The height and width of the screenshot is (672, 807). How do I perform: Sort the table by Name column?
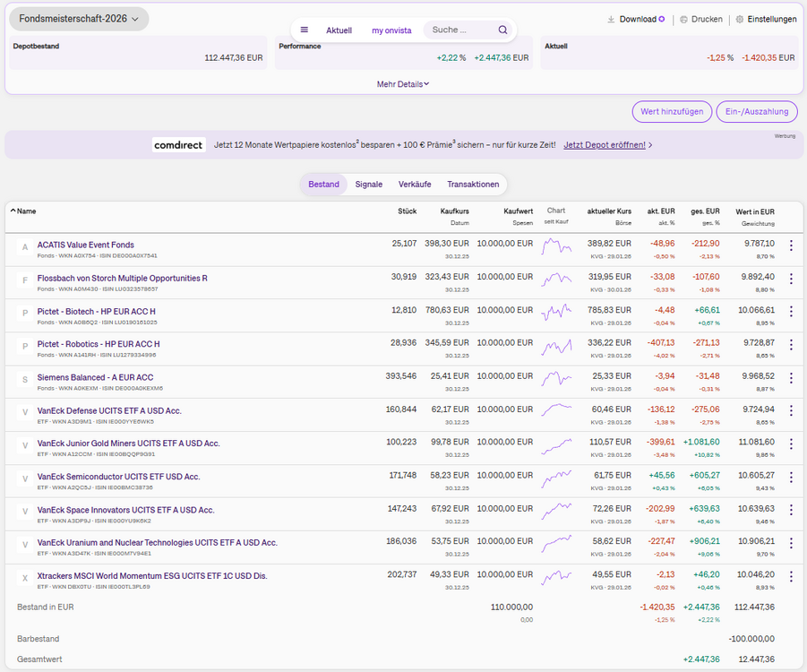[x=25, y=211]
